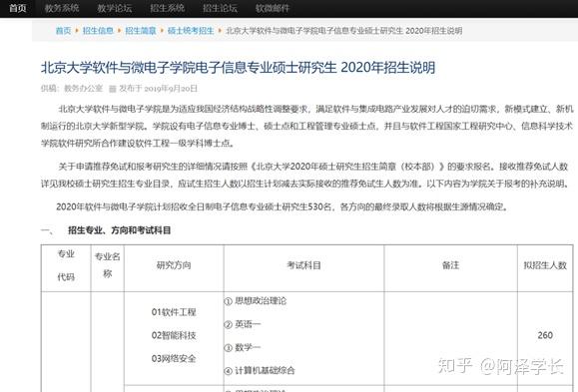Navigate to 招生简章 breadcrumb

[x=141, y=31]
